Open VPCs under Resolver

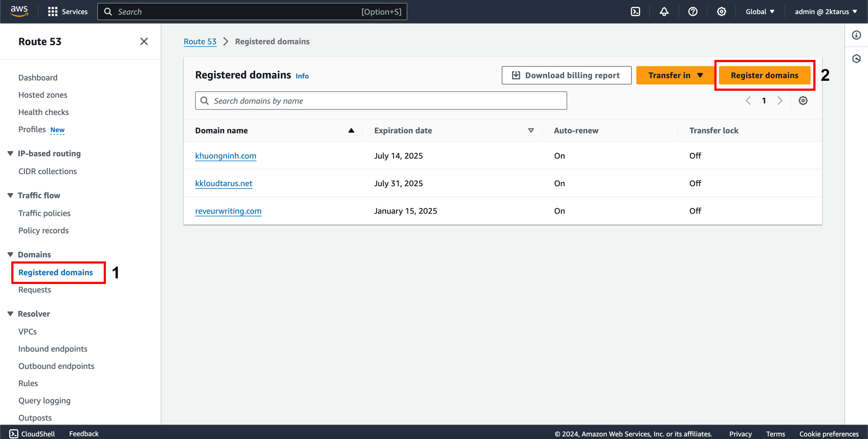[27, 332]
